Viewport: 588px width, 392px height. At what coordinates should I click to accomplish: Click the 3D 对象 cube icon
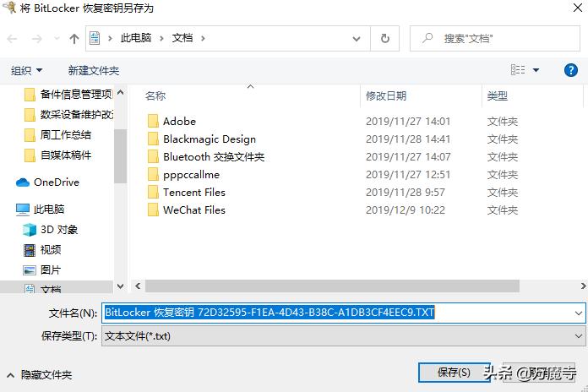coord(30,230)
